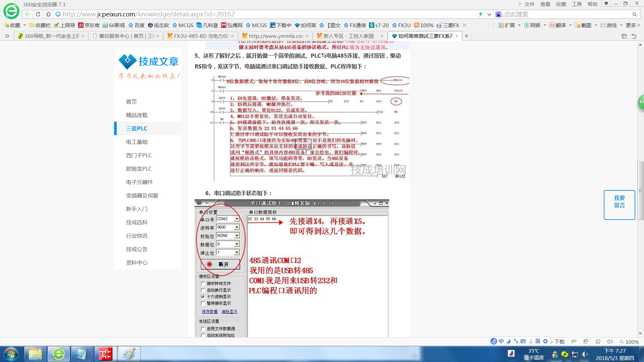Select 西门子PLC in the sidebar menu
Image resolution: width=644 pixels, height=362 pixels.
pyautogui.click(x=139, y=155)
